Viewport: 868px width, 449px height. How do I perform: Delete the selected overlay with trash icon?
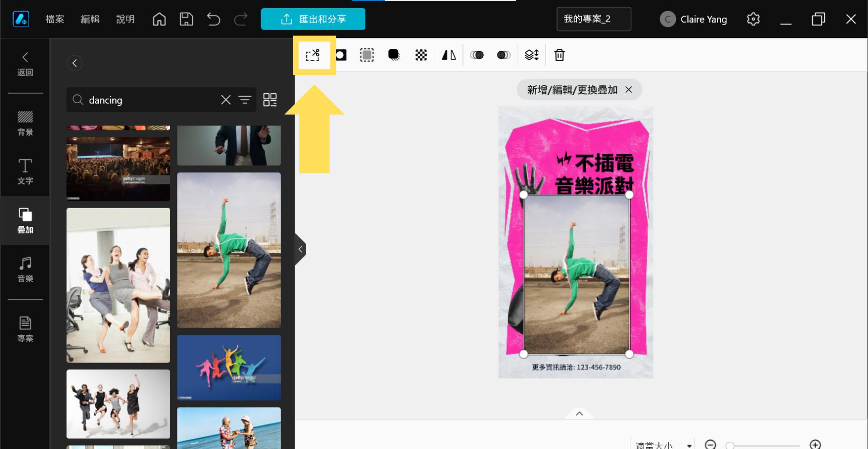point(559,55)
